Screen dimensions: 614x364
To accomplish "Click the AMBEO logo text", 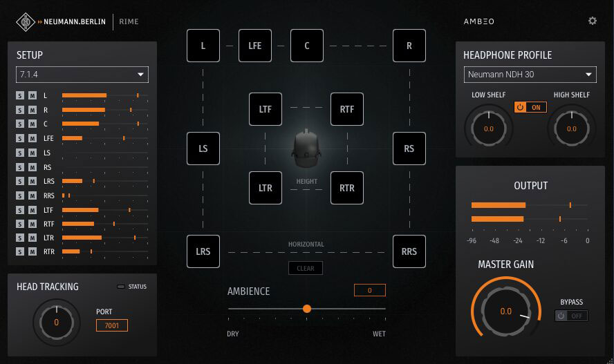I will pyautogui.click(x=479, y=21).
